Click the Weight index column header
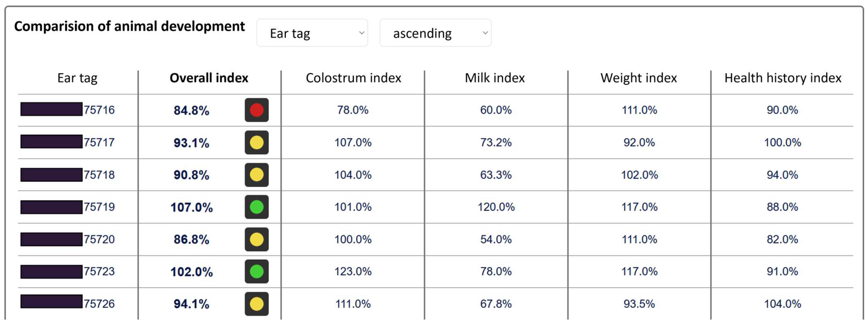 point(639,78)
